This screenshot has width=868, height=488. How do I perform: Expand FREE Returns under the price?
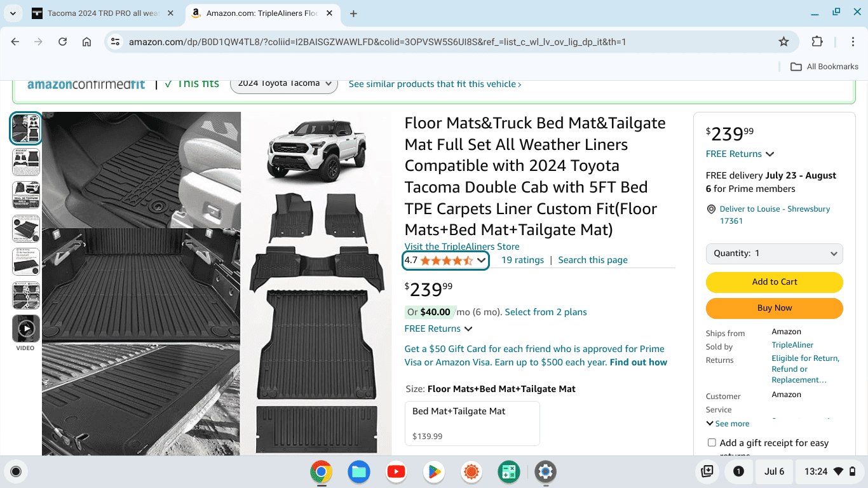438,329
